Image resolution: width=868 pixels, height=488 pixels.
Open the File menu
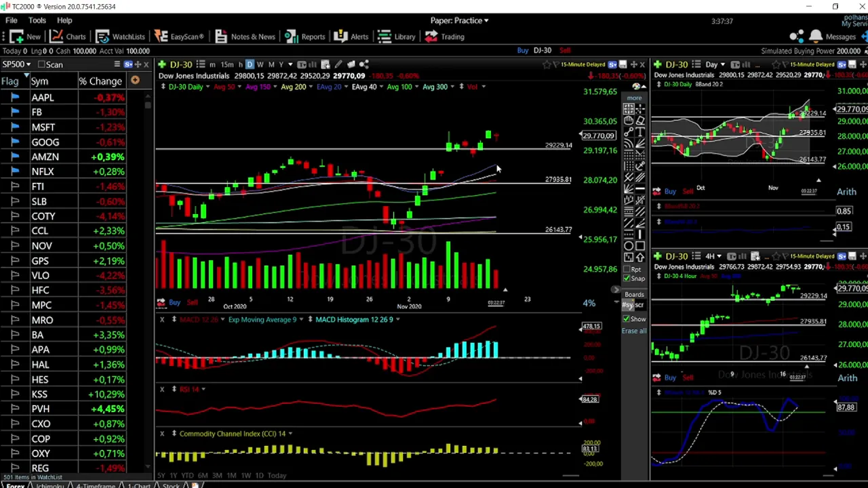[12, 20]
